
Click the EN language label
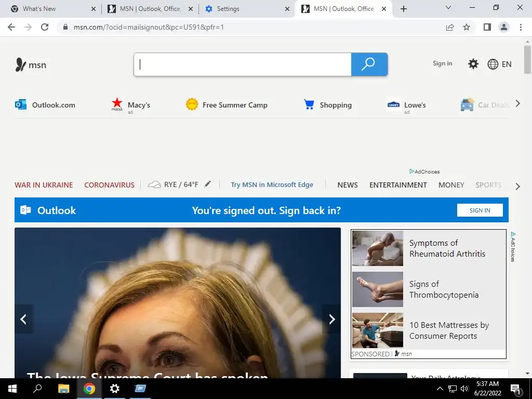[506, 64]
